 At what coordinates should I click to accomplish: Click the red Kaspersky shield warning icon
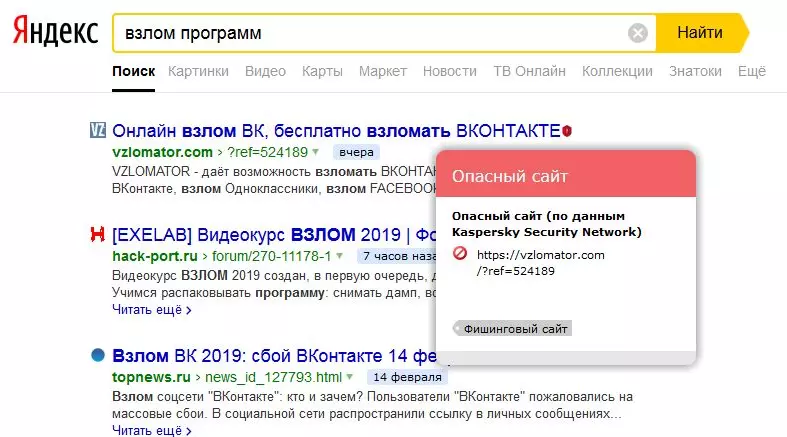tap(567, 131)
